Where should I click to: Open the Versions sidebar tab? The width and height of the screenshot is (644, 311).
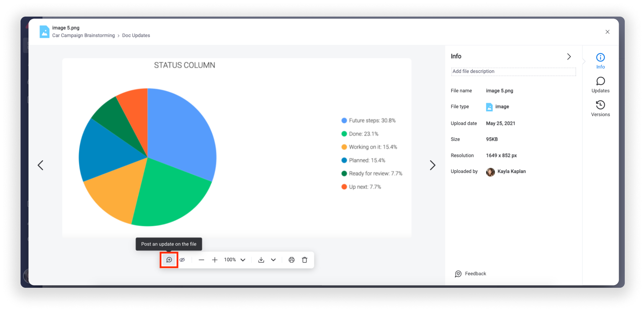point(601,109)
